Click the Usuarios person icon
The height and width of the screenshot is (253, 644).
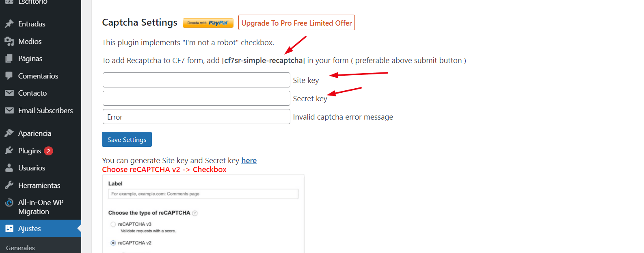[x=9, y=168]
